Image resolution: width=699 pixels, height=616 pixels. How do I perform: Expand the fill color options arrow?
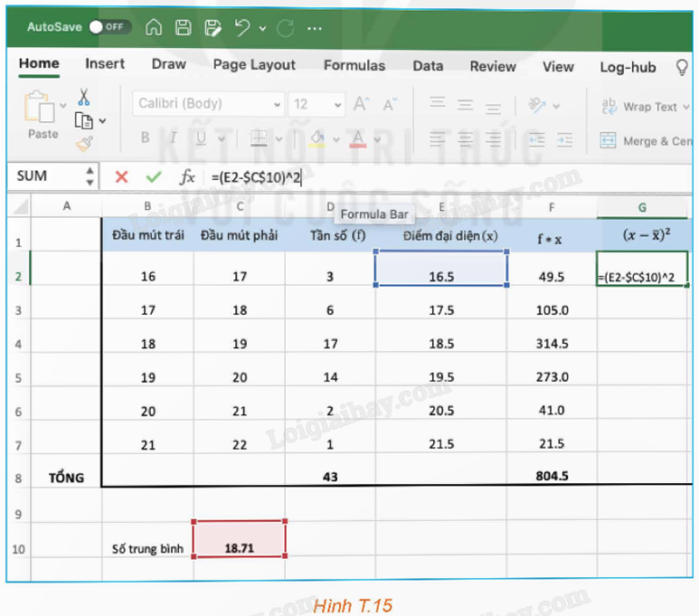click(336, 139)
